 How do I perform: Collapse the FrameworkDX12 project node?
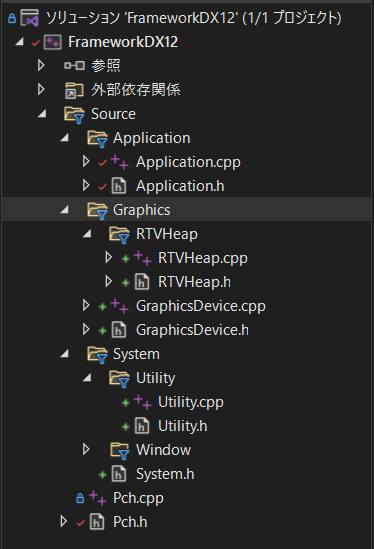tap(20, 42)
